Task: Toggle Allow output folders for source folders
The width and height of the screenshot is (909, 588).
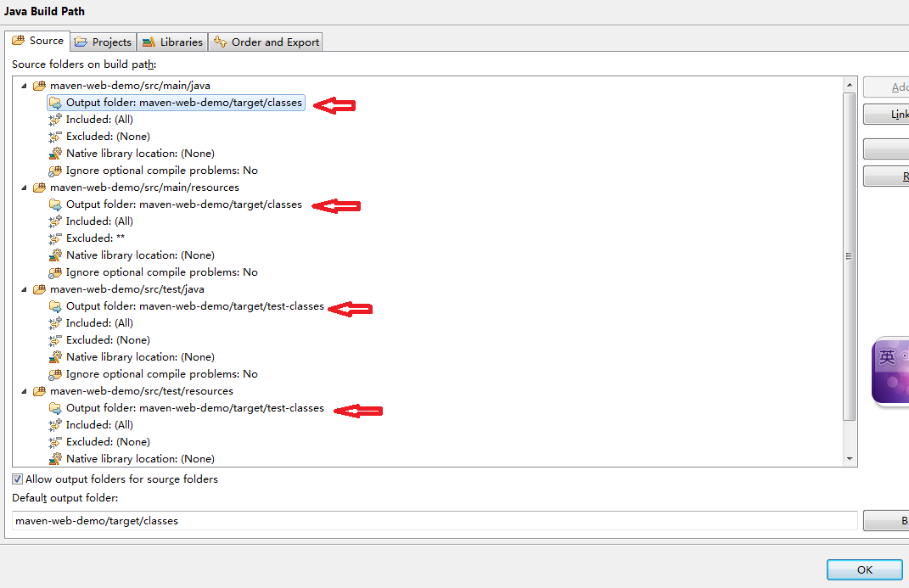Action: [x=17, y=479]
